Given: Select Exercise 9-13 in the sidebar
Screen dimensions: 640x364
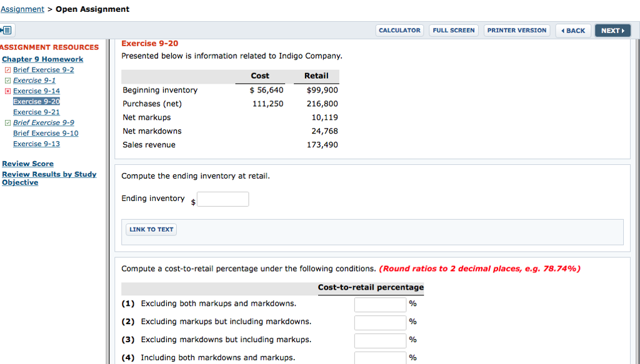Looking at the screenshot, I should tap(36, 144).
